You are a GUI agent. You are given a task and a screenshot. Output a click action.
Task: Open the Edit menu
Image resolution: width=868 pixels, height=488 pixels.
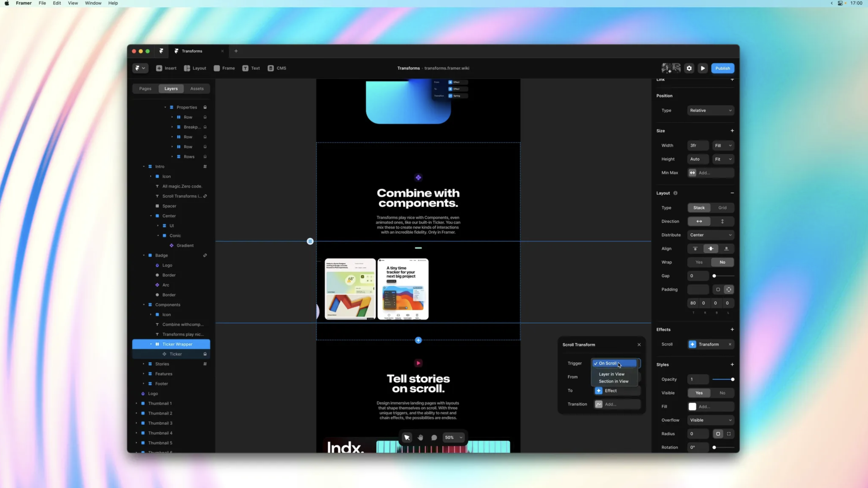[57, 3]
